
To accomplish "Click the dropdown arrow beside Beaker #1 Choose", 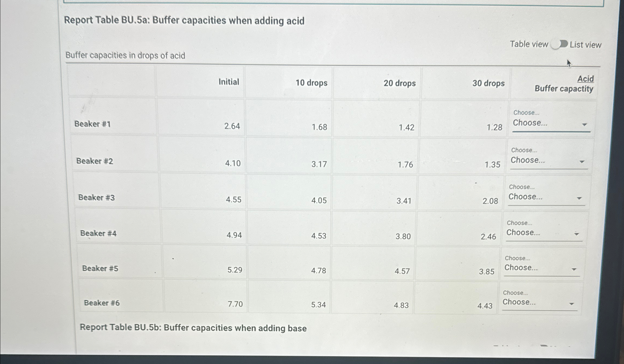I will (585, 125).
